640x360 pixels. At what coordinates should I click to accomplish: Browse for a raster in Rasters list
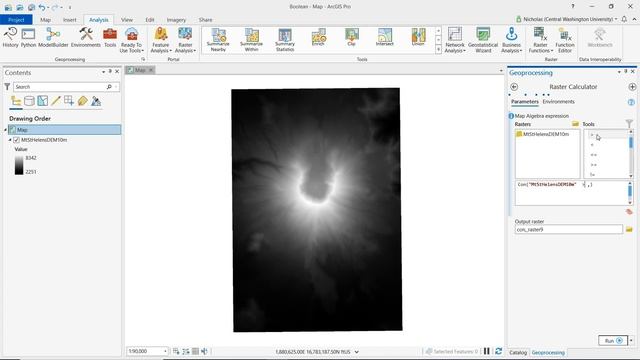coord(576,124)
